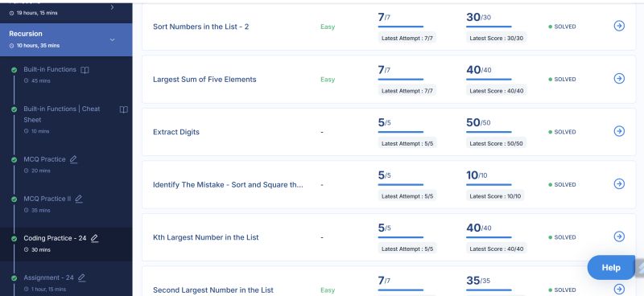Open Sort Numbers in the List - 2 arrow
This screenshot has height=296, width=644.
619,26
